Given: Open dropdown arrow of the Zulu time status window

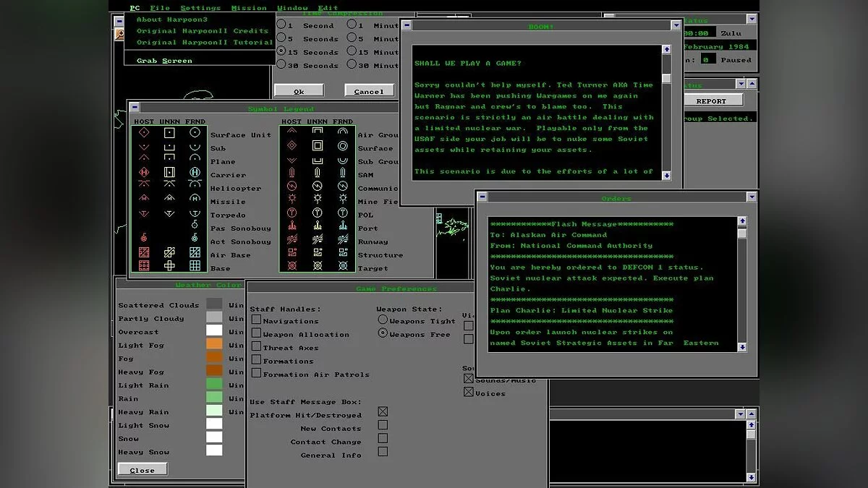Looking at the screenshot, I should (x=752, y=20).
